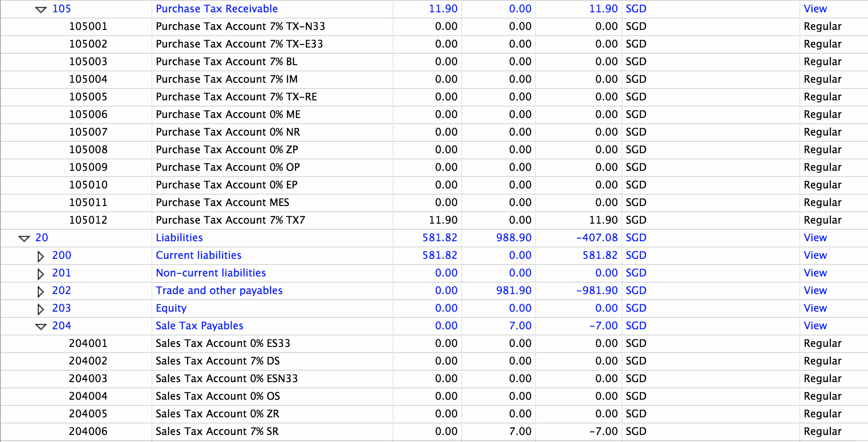This screenshot has height=442, width=868.
Task: Click SGD currency for Sale Tax Payables
Action: [x=636, y=326]
